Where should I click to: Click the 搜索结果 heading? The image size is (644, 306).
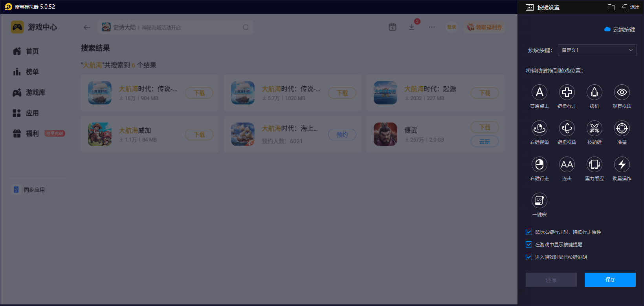[x=95, y=48]
